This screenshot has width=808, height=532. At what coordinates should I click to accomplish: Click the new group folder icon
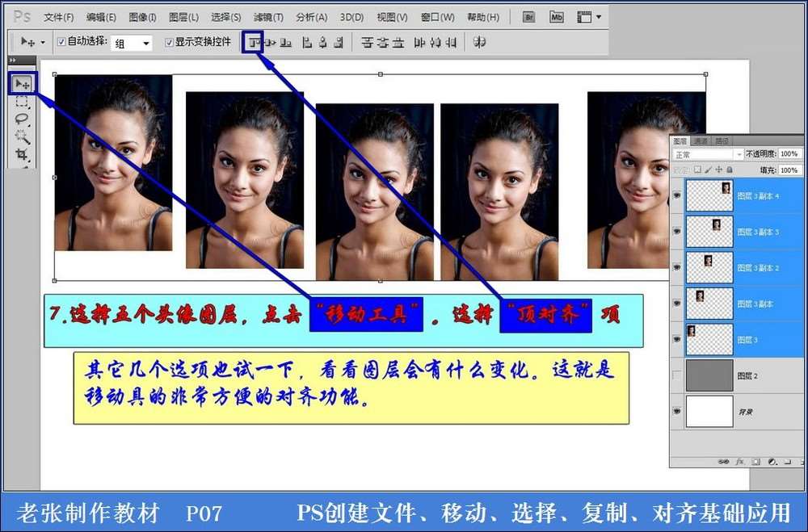(787, 462)
